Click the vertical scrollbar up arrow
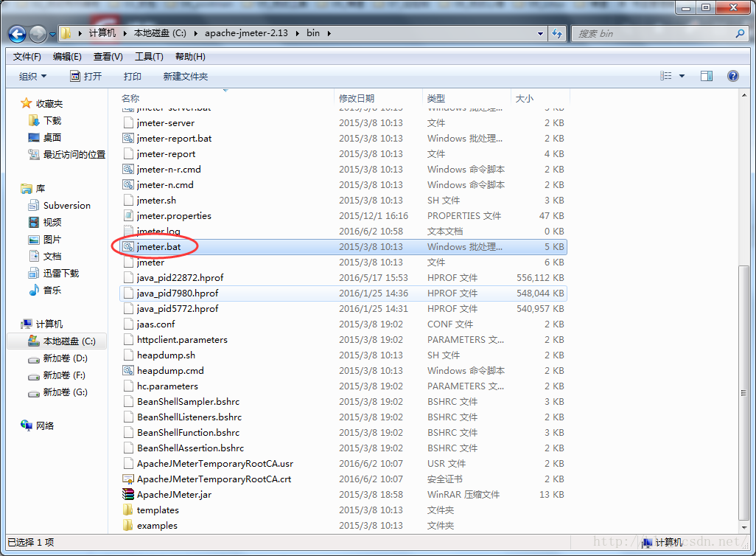The height and width of the screenshot is (556, 756). pos(744,96)
